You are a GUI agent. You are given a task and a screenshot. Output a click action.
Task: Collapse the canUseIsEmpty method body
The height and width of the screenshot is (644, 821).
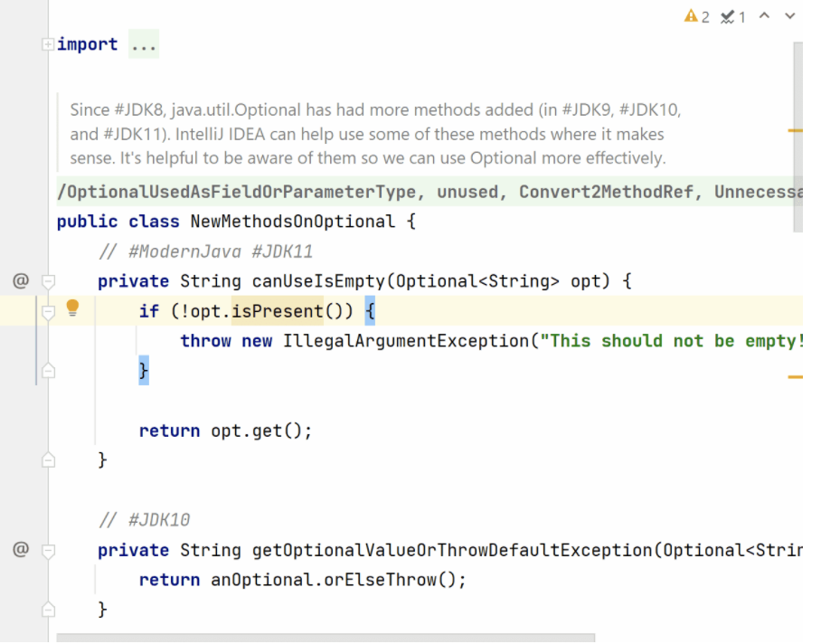pos(48,281)
